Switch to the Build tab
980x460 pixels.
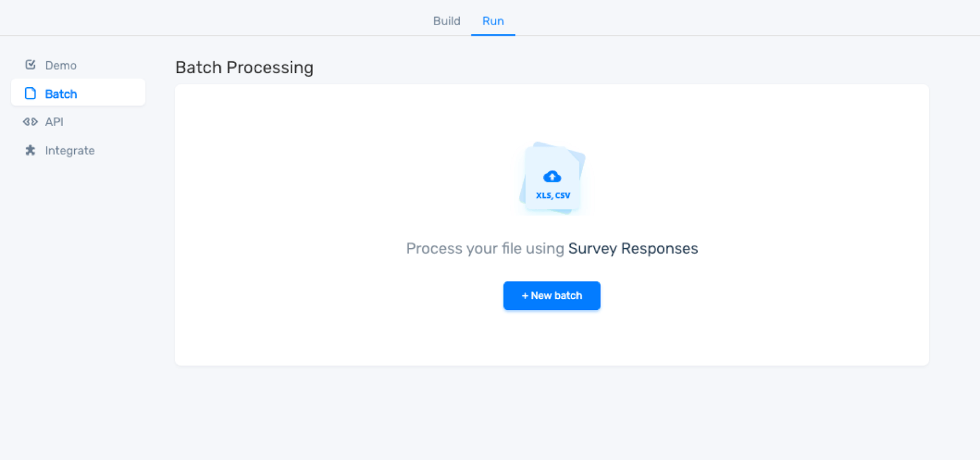click(447, 21)
